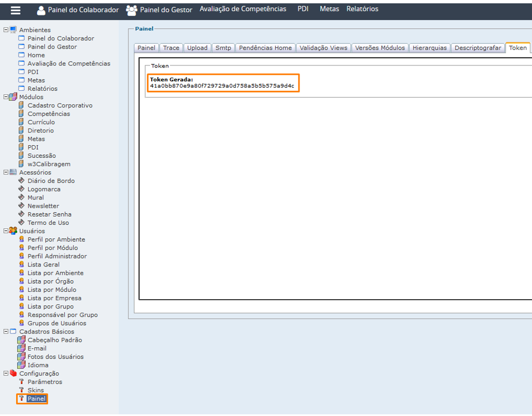
Task: Open Avaliação de Competências in top menu
Action: [x=243, y=9]
